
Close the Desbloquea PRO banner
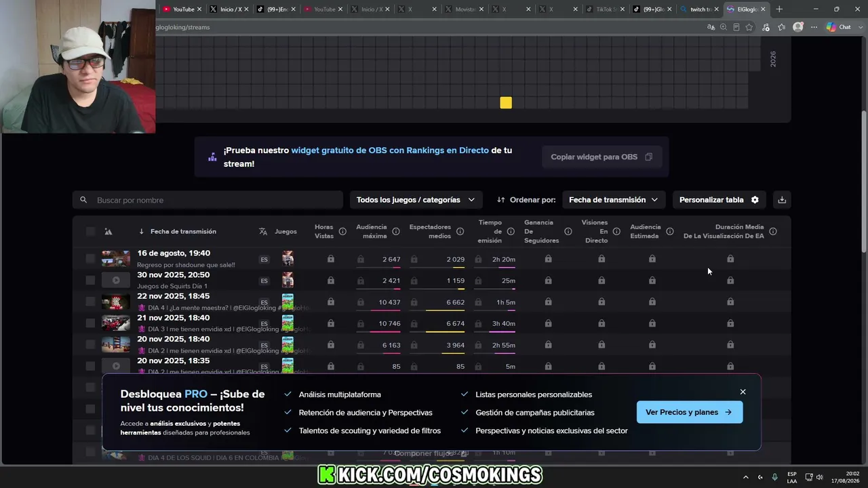(x=743, y=392)
